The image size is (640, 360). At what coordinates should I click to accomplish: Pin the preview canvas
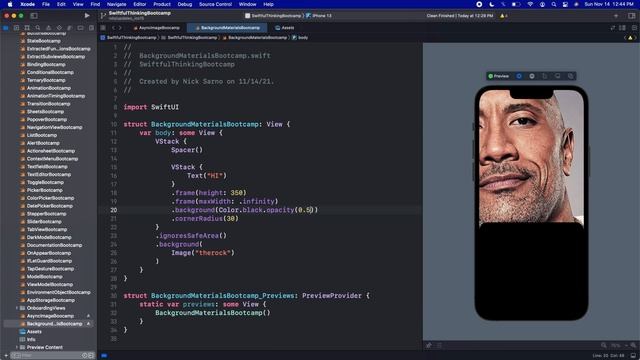pyautogui.click(x=429, y=345)
